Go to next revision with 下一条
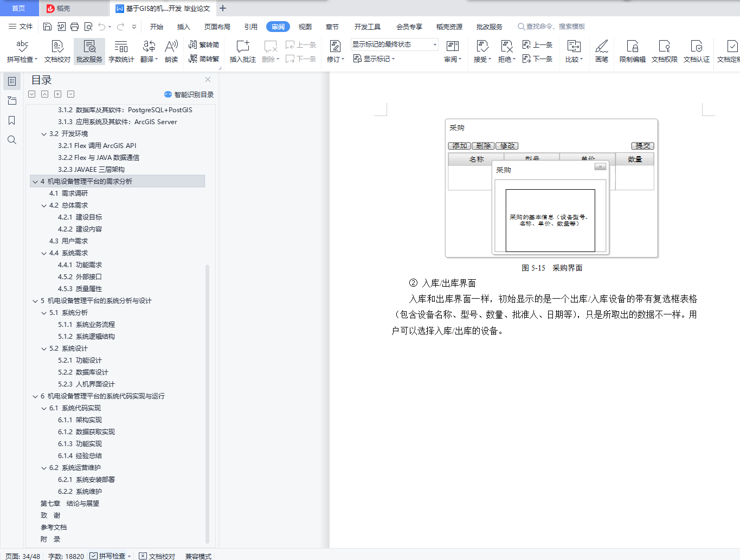740x560 pixels. (537, 59)
